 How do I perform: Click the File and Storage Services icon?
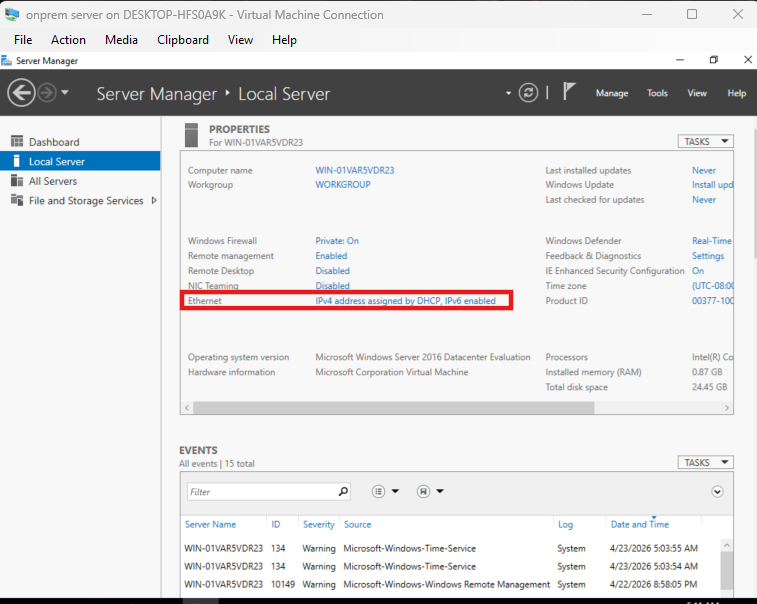click(x=17, y=200)
